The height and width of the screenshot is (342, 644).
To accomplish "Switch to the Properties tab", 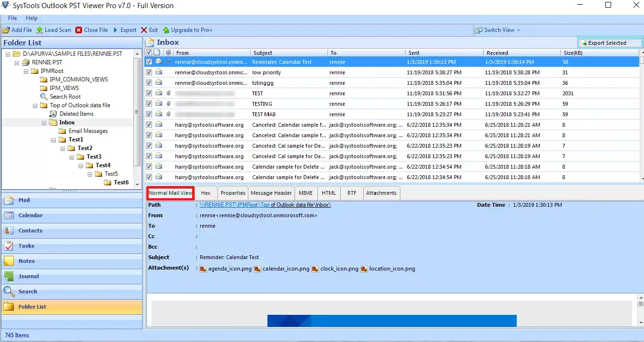I will coord(233,193).
